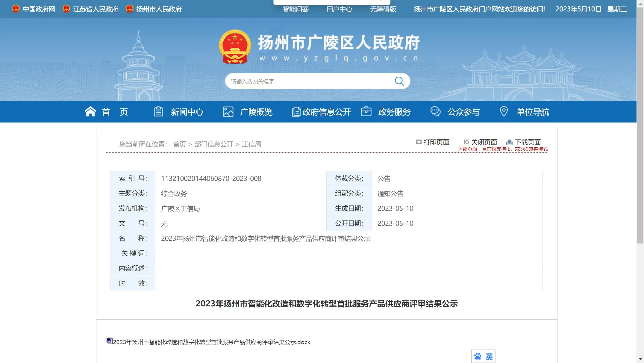The height and width of the screenshot is (363, 644).
Task: Click the search magnifier icon
Action: click(x=399, y=81)
